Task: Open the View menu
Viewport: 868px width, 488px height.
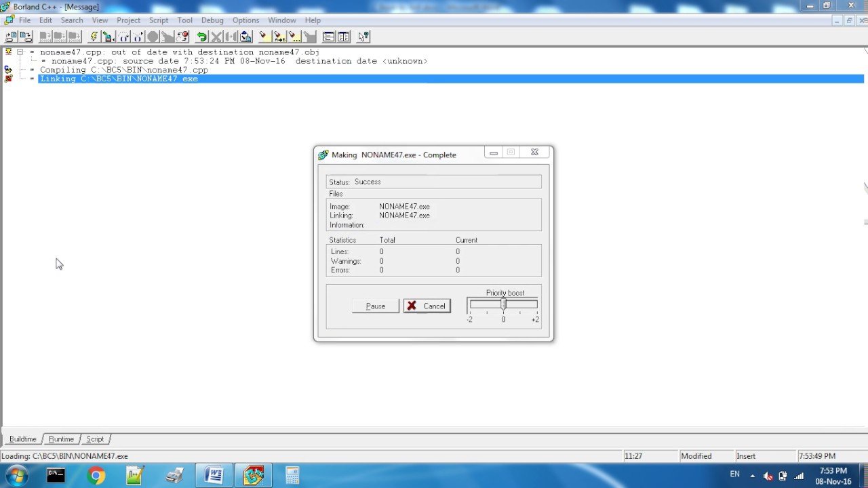Action: pyautogui.click(x=100, y=20)
